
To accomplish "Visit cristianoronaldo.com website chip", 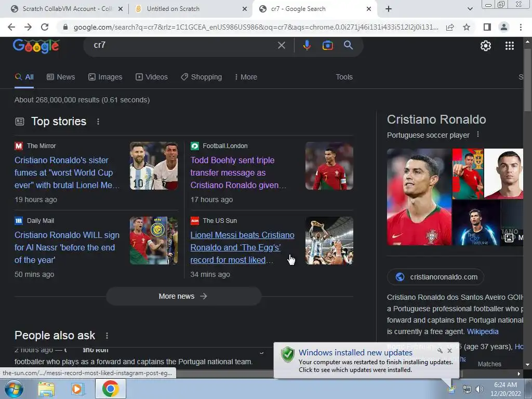I will point(436,277).
